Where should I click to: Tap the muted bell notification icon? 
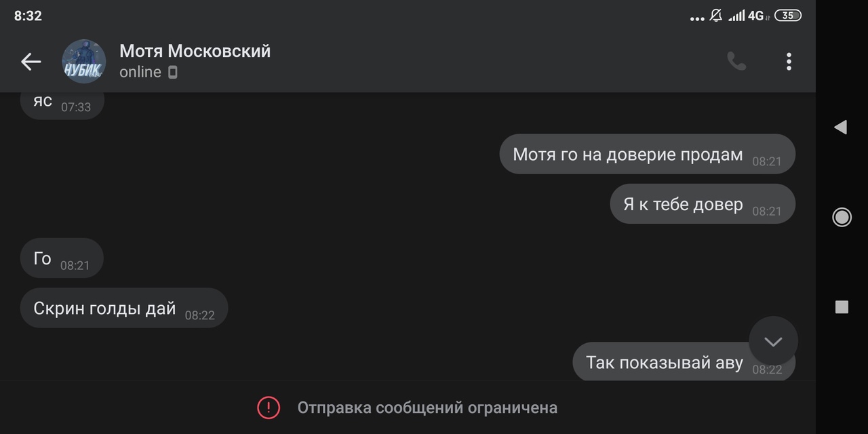click(715, 16)
